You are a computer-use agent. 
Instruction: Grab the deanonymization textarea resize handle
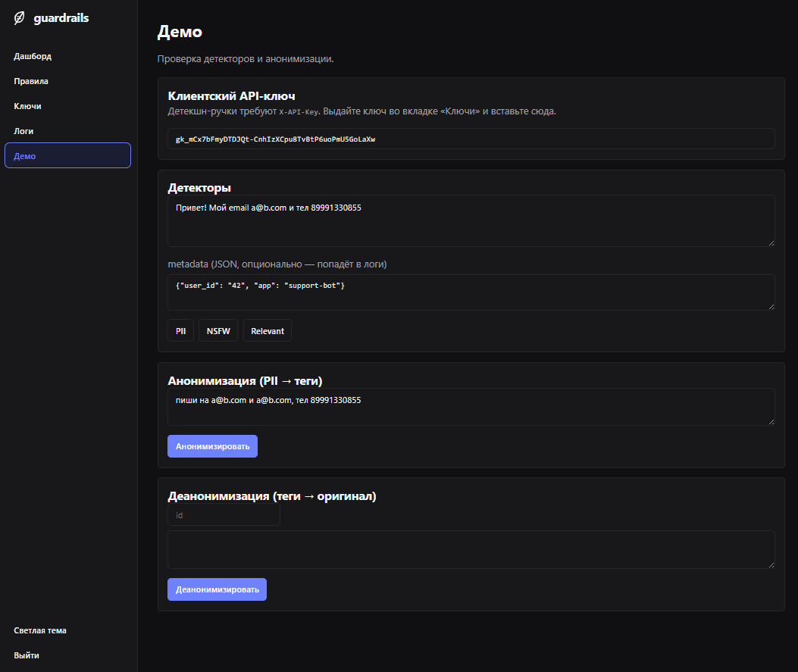[771, 564]
